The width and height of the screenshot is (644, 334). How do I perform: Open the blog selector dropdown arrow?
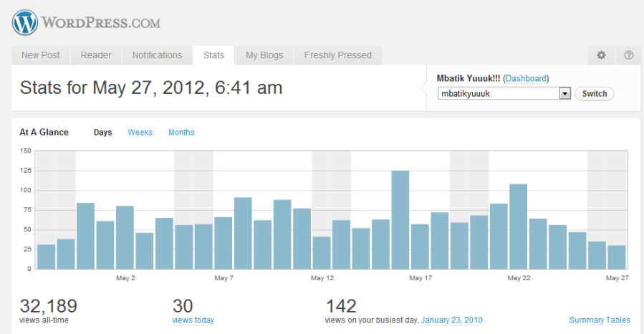564,94
